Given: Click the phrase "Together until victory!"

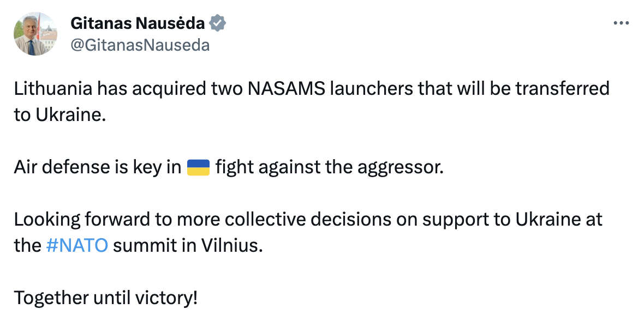Looking at the screenshot, I should coord(106,298).
